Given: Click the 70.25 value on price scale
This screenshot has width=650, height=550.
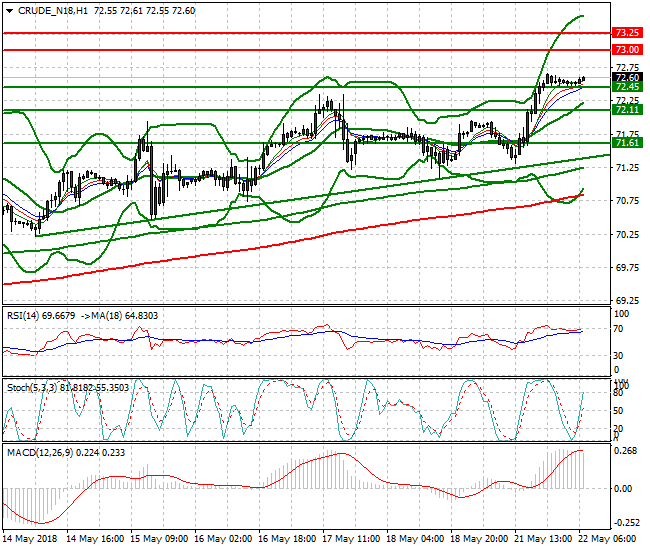Looking at the screenshot, I should coord(627,235).
